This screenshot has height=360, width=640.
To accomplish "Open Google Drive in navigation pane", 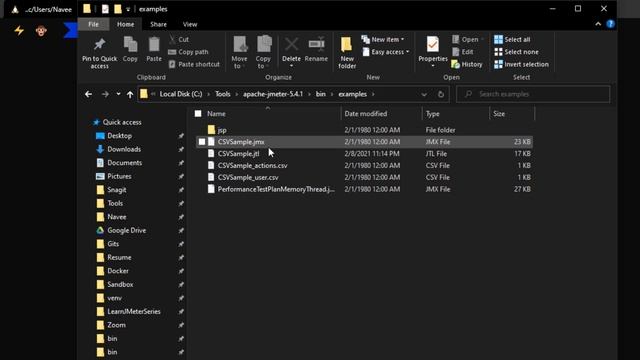I will tap(127, 231).
